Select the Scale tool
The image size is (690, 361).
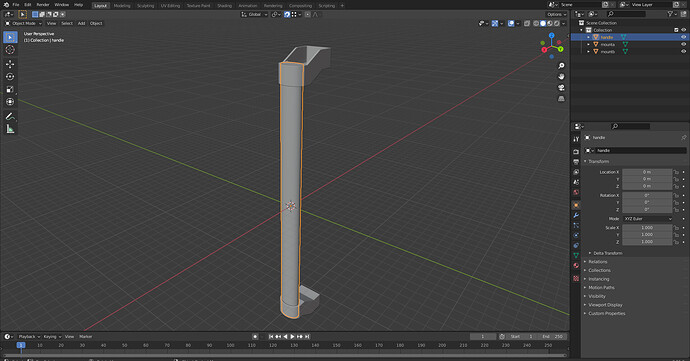click(x=10, y=89)
